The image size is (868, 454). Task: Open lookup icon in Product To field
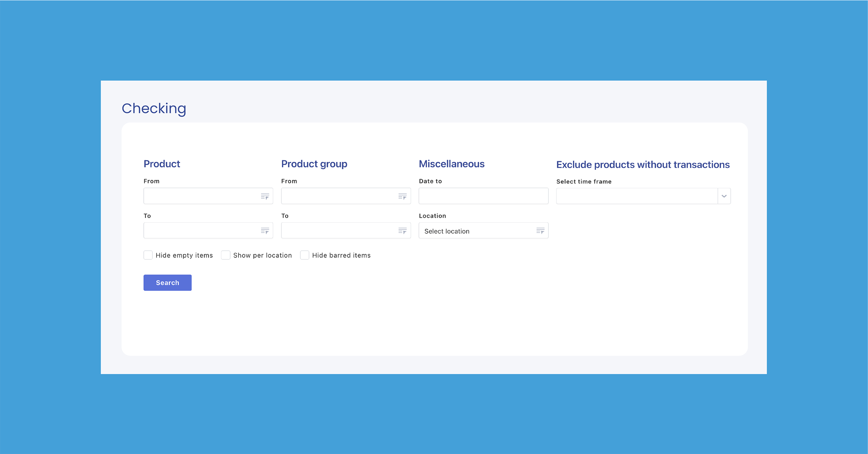click(265, 231)
